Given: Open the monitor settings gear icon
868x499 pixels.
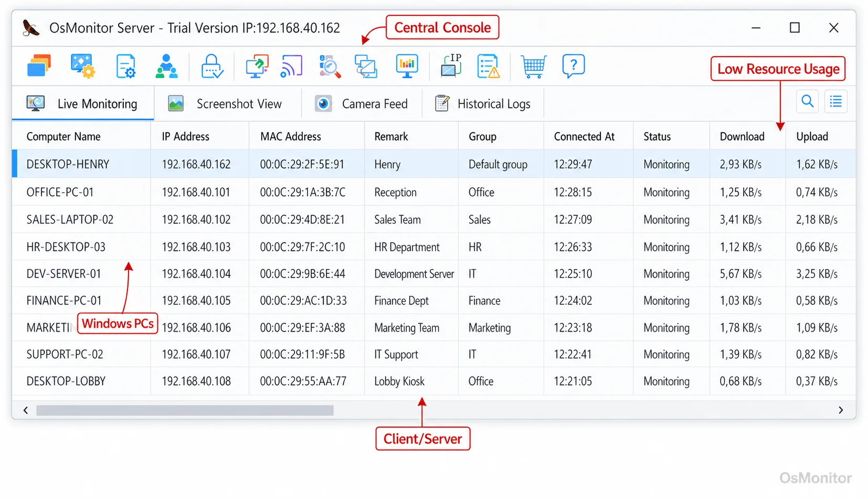Looking at the screenshot, I should [x=82, y=66].
